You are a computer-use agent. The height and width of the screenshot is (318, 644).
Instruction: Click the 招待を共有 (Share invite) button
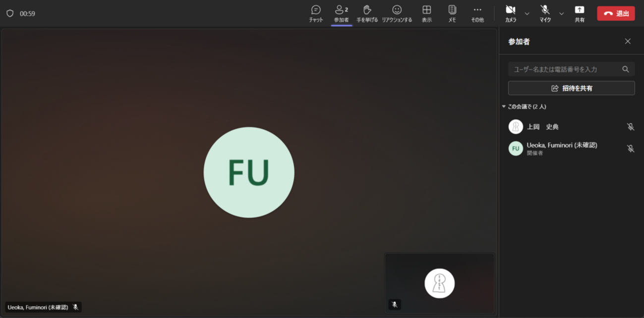coord(571,88)
